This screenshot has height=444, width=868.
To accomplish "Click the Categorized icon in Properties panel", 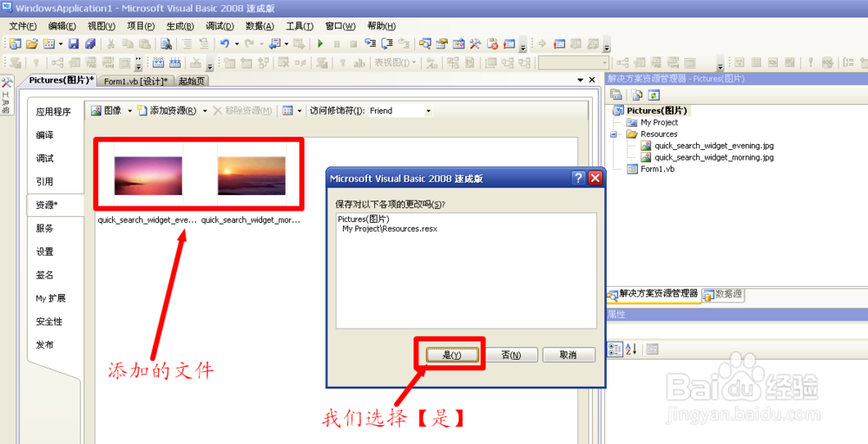I will tap(615, 349).
